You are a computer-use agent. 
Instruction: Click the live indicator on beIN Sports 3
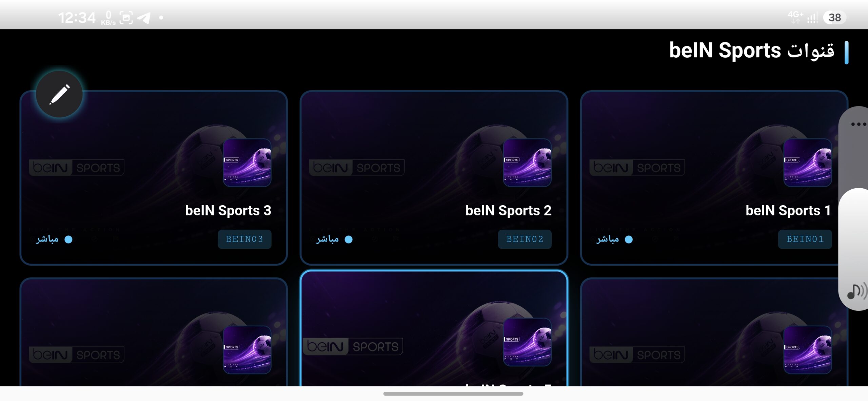[54, 240]
